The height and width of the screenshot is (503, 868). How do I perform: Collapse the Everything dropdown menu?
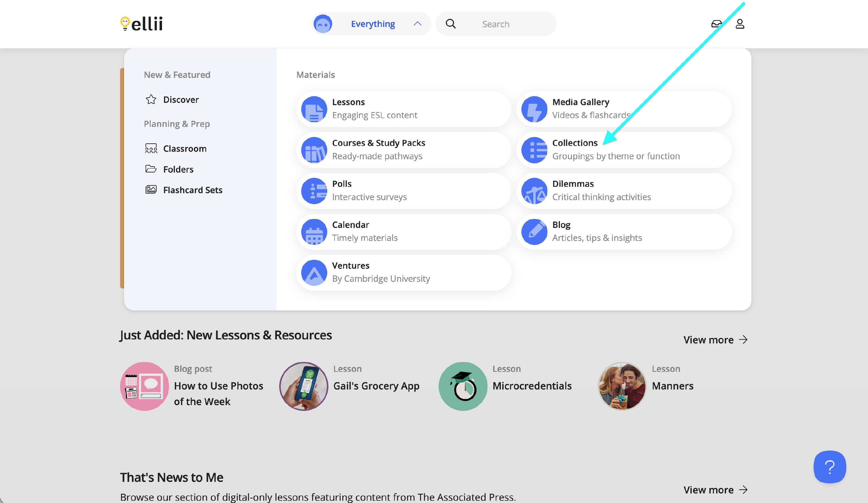[372, 24]
